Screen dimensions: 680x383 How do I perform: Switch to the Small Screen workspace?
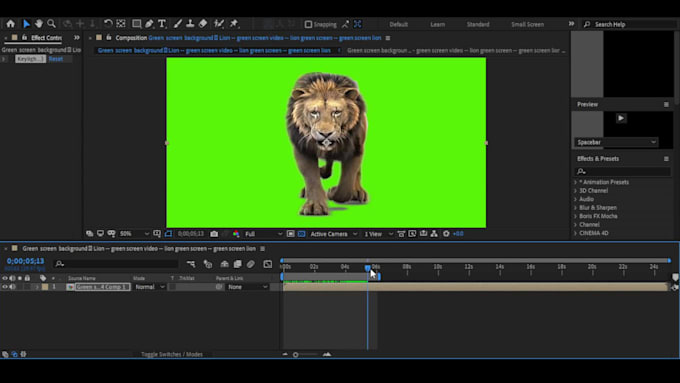[527, 24]
